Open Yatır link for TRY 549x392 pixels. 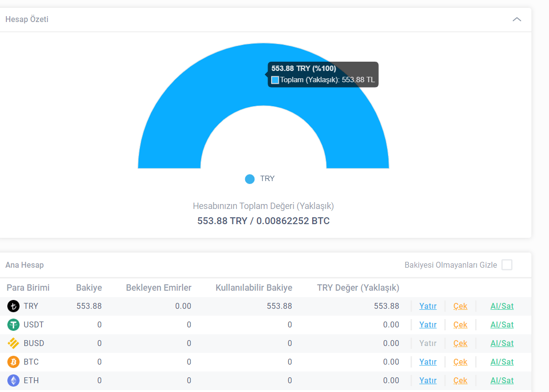pyautogui.click(x=428, y=306)
